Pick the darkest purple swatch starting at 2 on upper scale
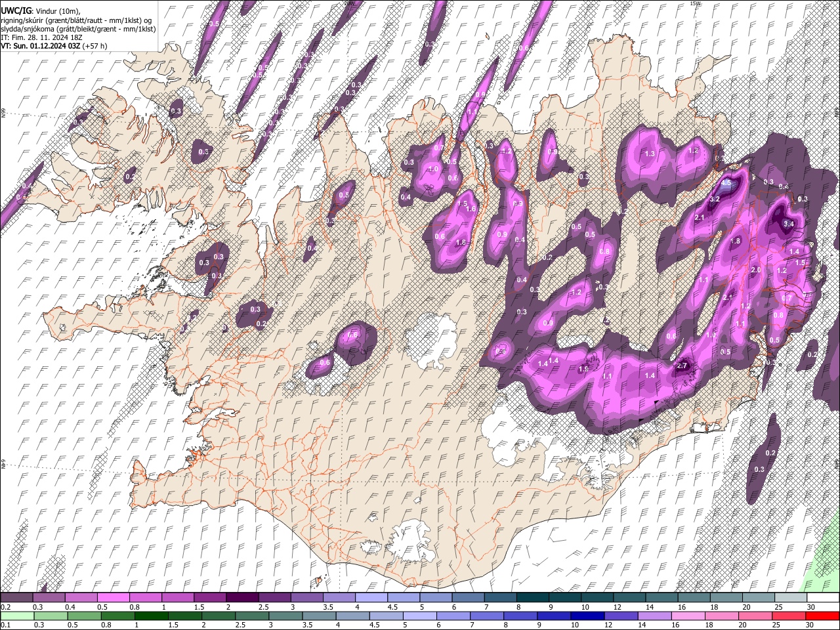 (x=241, y=598)
